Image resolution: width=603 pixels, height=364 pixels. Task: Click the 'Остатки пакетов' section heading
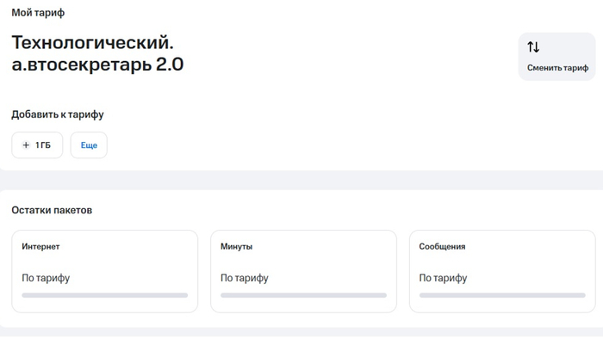click(52, 210)
